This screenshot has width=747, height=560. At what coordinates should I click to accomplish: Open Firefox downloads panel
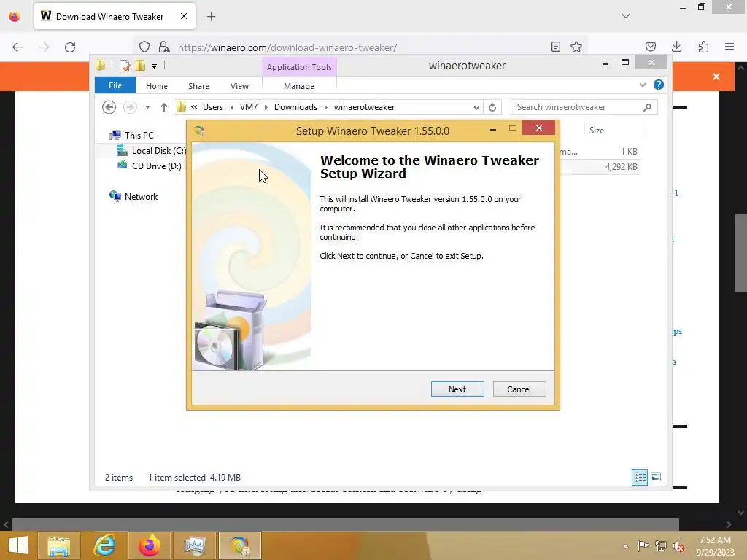[x=677, y=47]
